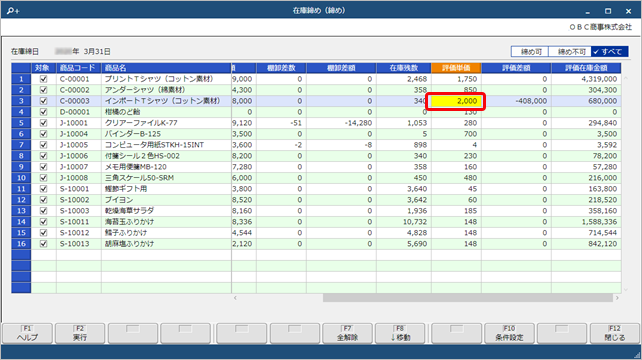The image size is (642, 360).
Task: Click the 棚卸差額 column header
Action: pyautogui.click(x=341, y=68)
